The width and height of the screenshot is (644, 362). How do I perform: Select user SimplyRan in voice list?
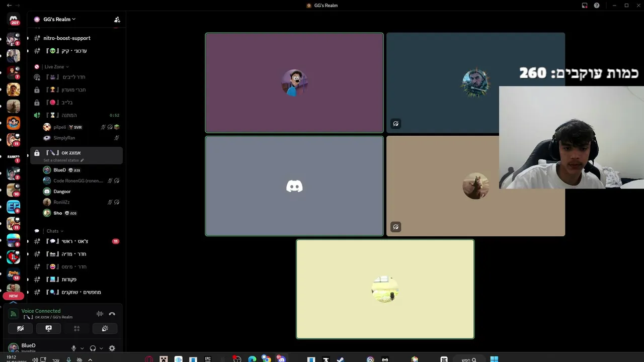(82, 138)
